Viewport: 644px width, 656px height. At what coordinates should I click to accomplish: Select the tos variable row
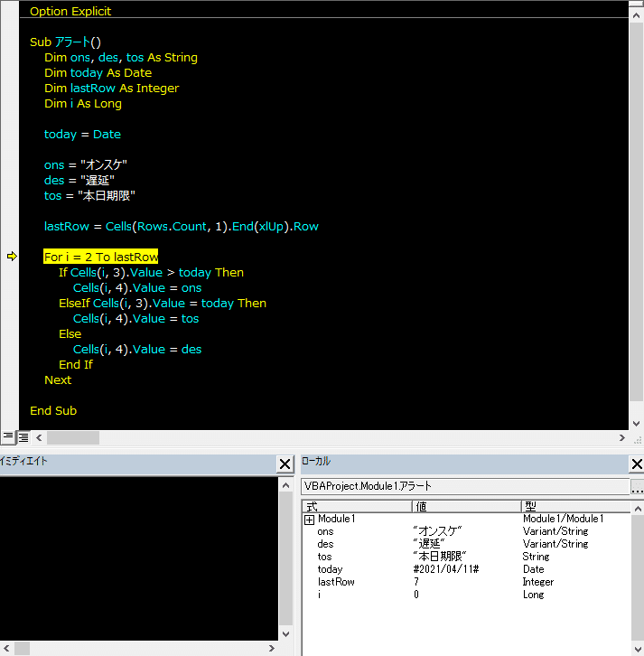pos(466,557)
